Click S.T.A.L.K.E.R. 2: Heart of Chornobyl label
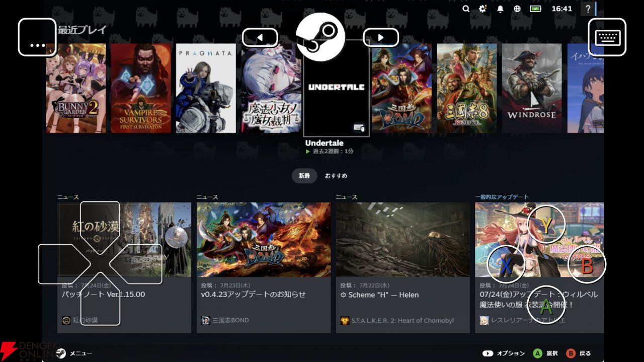This screenshot has height=362, width=644. click(403, 321)
